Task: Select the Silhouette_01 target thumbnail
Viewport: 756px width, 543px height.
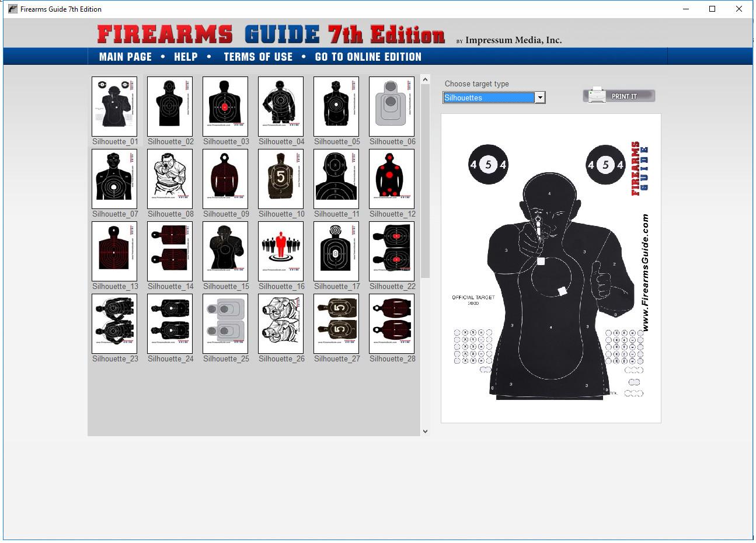Action: click(x=114, y=107)
